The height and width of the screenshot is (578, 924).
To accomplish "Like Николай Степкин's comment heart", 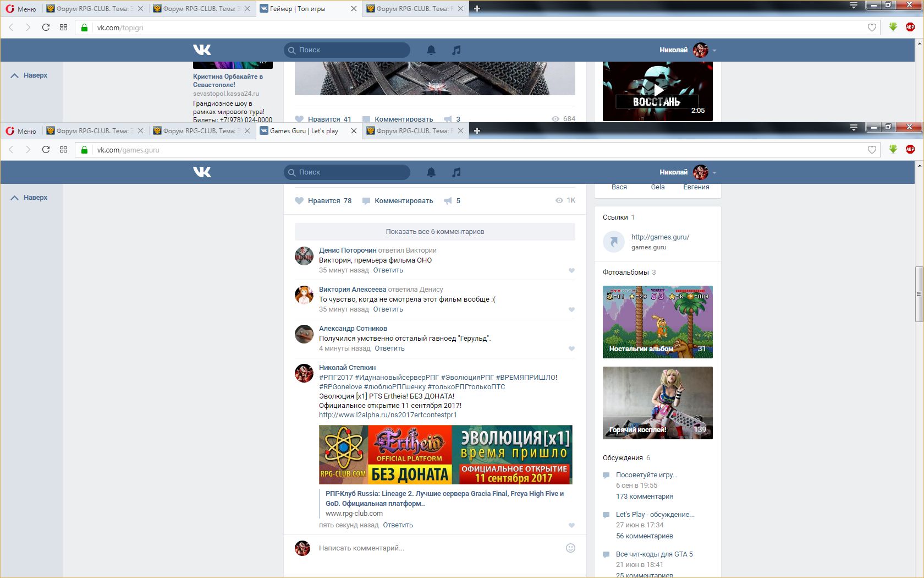I will point(571,525).
